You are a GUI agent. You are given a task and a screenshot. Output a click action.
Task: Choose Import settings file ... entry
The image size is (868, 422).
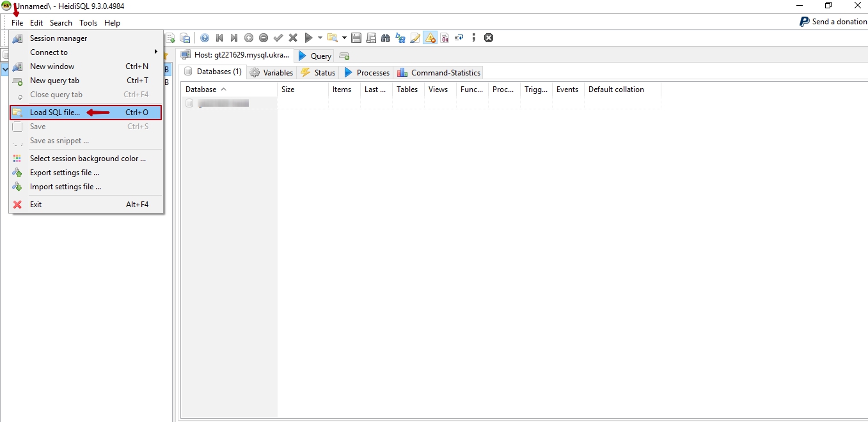[x=86, y=187]
